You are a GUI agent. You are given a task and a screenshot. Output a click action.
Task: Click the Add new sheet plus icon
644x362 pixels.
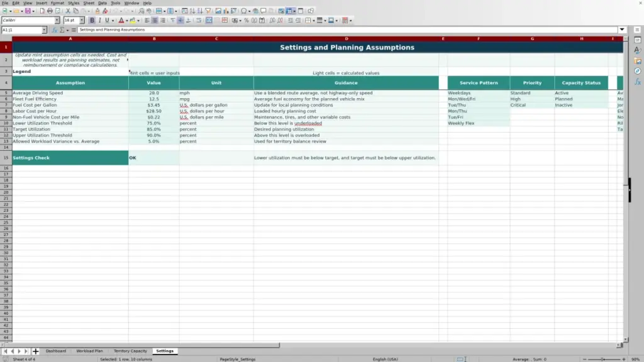coord(35,351)
